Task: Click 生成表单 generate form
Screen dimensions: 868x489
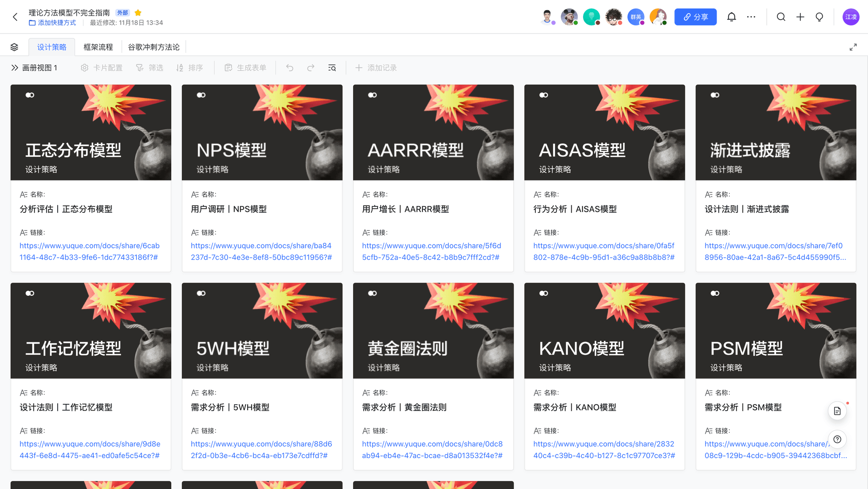Action: tap(245, 68)
